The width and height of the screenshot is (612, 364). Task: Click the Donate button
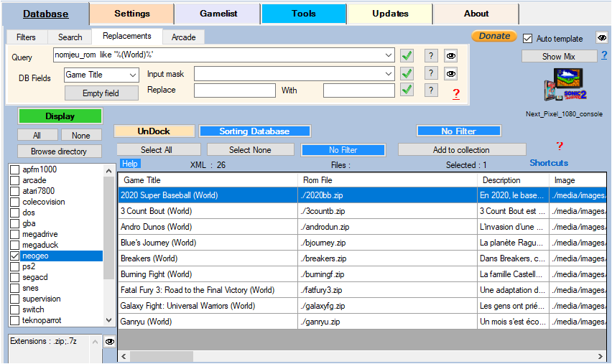pos(494,36)
